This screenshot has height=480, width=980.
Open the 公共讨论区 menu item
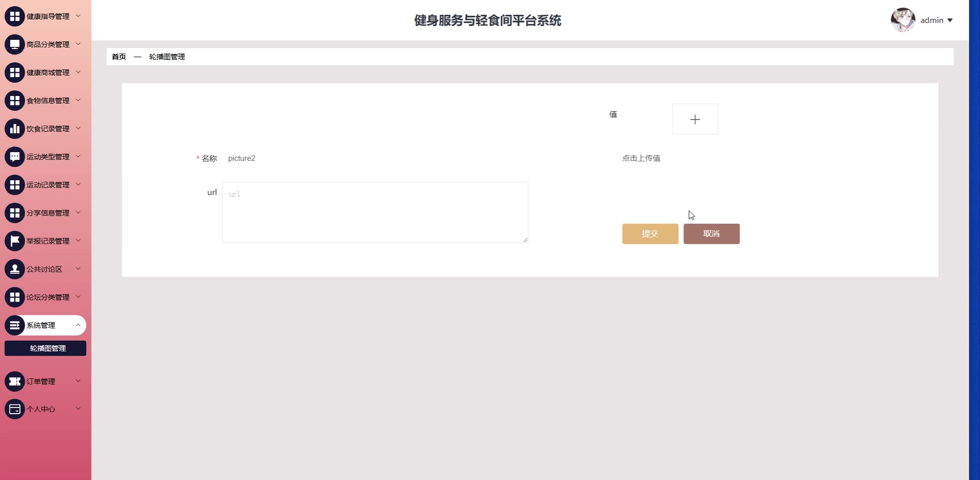[45, 269]
